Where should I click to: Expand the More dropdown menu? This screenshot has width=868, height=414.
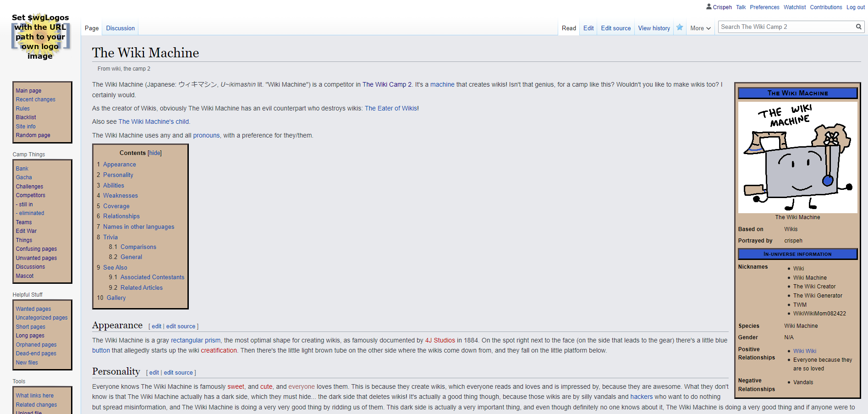pos(700,28)
